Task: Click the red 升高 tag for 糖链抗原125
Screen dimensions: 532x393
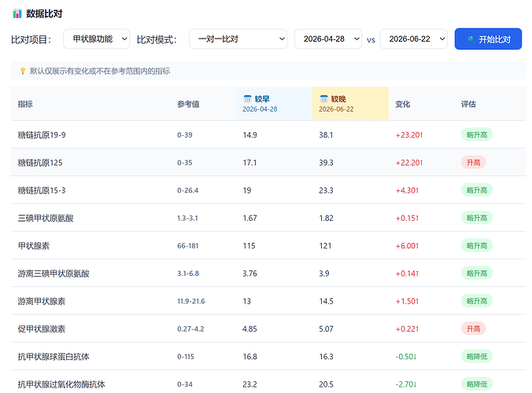Action: click(473, 163)
